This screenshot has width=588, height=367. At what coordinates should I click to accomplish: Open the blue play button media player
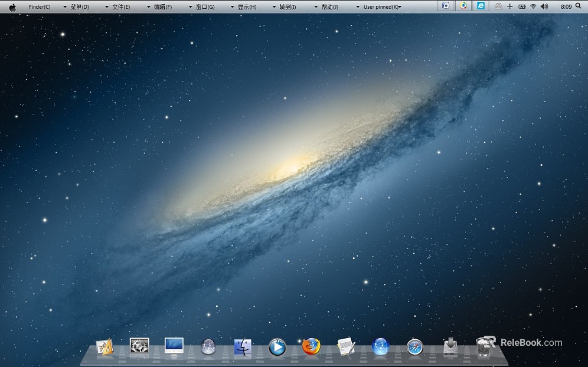277,347
